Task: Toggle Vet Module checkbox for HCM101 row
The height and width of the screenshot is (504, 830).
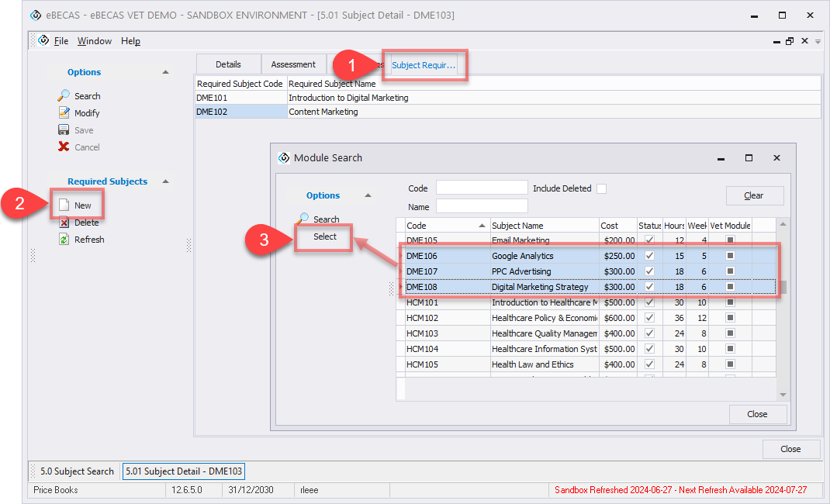Action: 730,302
